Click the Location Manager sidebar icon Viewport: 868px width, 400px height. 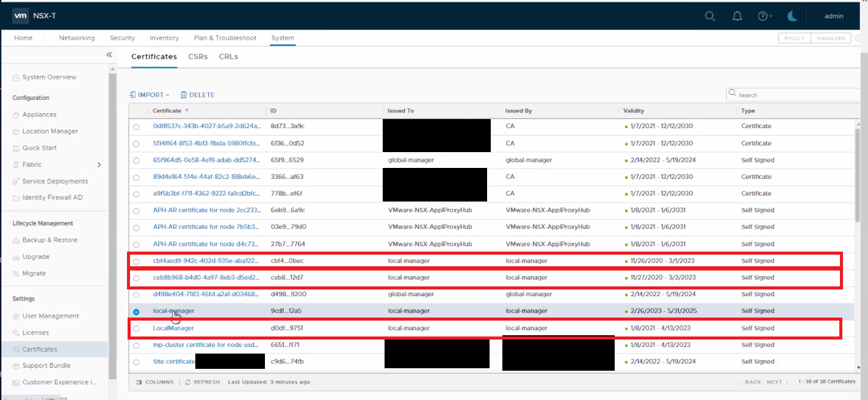16,131
